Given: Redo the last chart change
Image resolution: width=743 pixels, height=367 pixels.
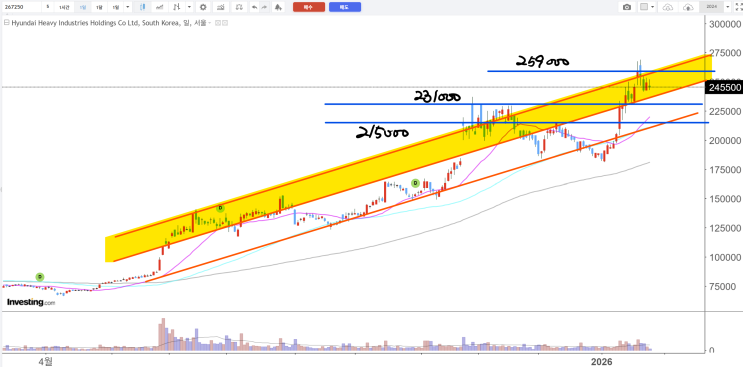Looking at the screenshot, I should pos(264,7).
